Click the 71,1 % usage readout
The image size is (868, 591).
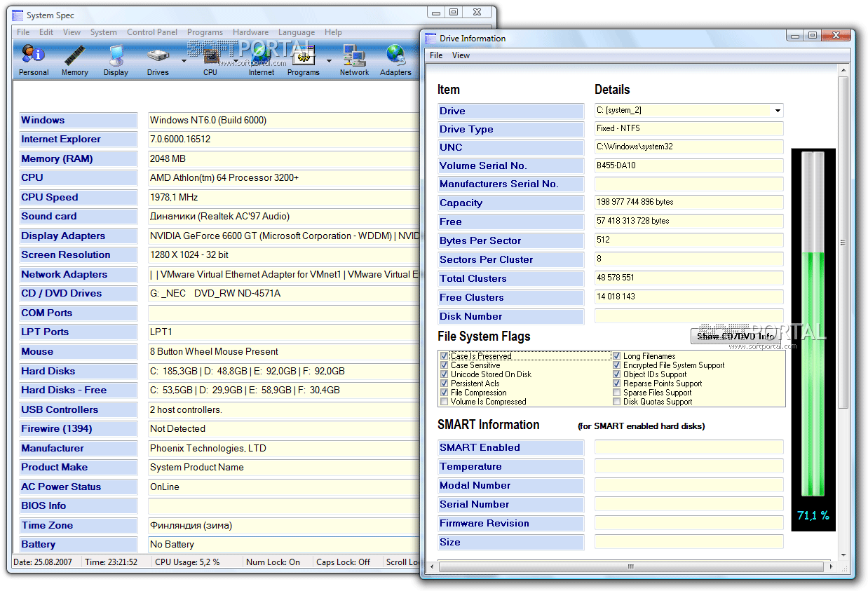pyautogui.click(x=813, y=515)
